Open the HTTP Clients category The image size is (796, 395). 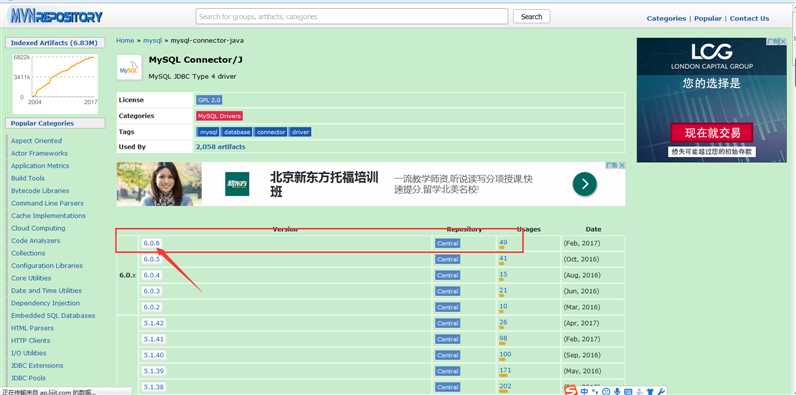pos(30,341)
